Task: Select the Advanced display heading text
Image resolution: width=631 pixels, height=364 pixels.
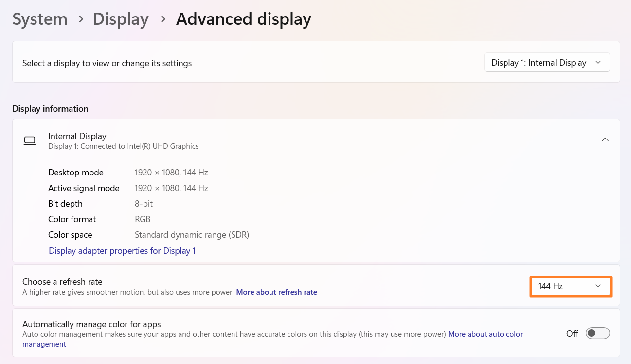Action: pos(244,19)
